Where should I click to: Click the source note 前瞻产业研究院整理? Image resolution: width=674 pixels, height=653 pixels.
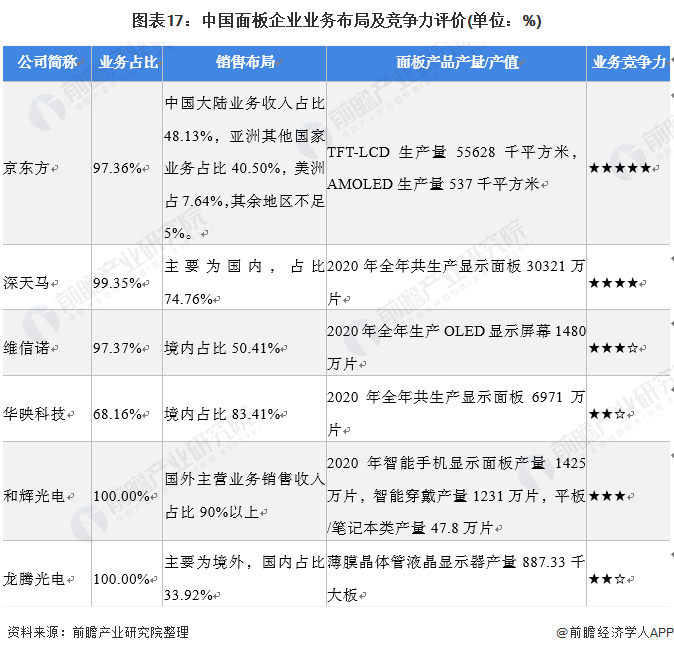tap(130, 632)
